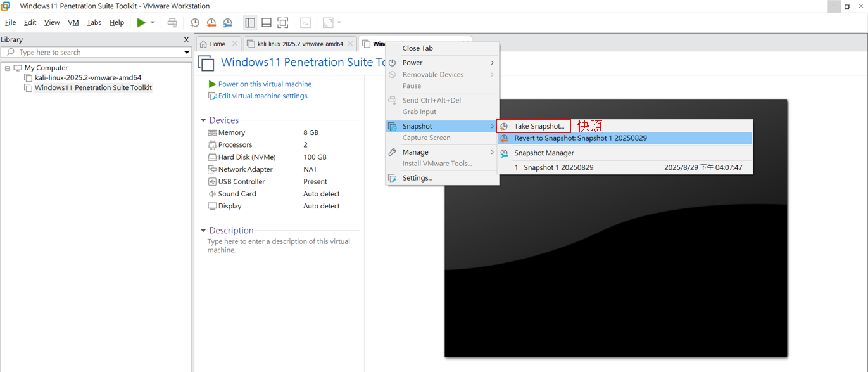Open the File menu
The height and width of the screenshot is (372, 868).
[10, 22]
